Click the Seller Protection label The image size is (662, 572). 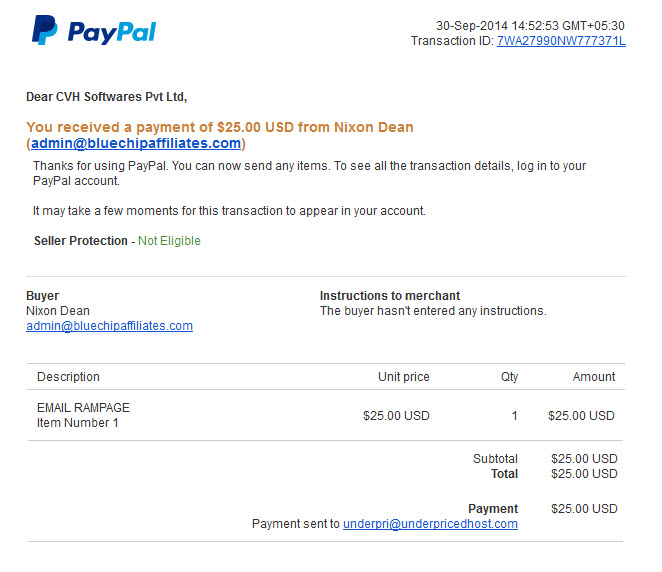tap(81, 241)
